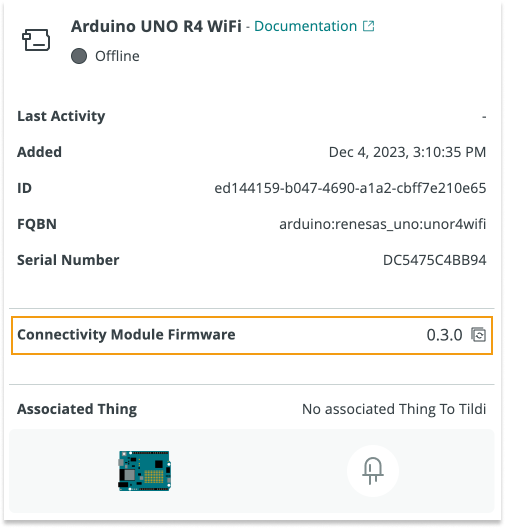Select the Arduino UNO R4 board thumbnail
505x528 pixels.
144,471
